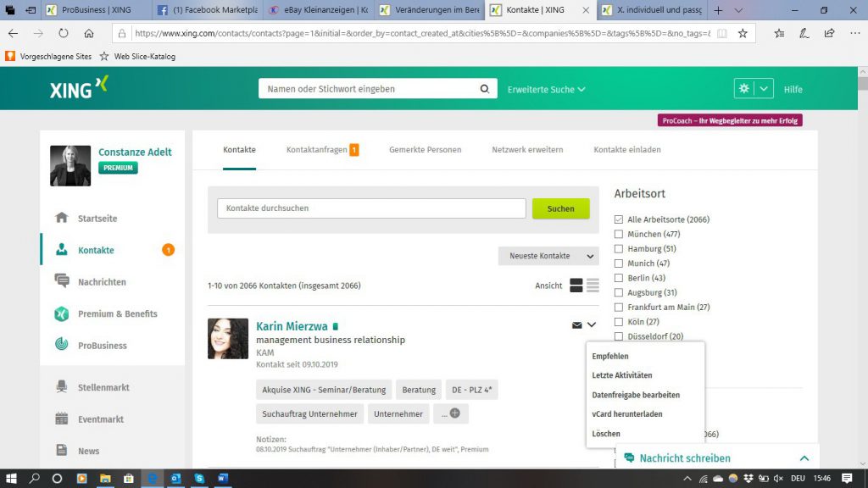
Task: Open settings gear in XING header
Action: [x=744, y=88]
